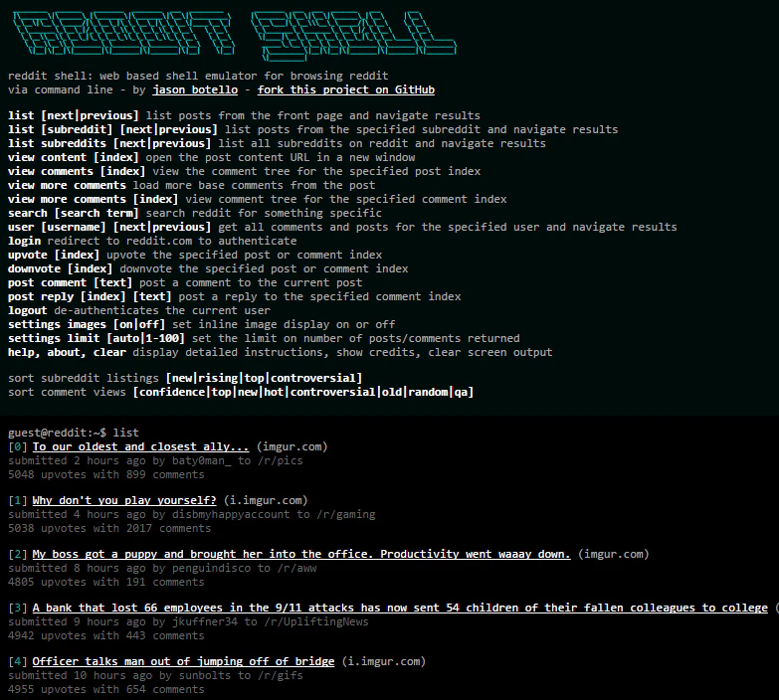Open the post about boss's puppy in office
779x700 pixels.
click(x=301, y=554)
